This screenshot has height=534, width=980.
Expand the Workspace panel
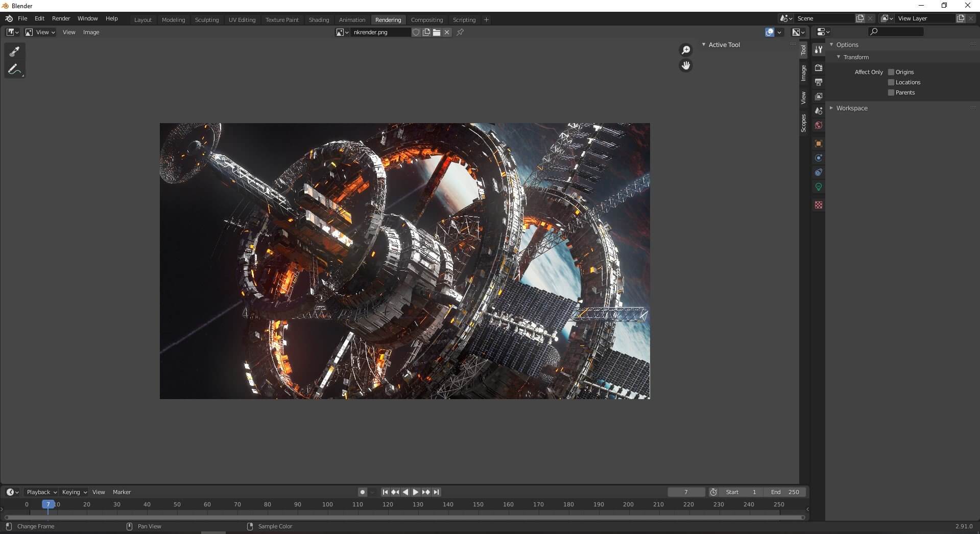click(x=851, y=108)
